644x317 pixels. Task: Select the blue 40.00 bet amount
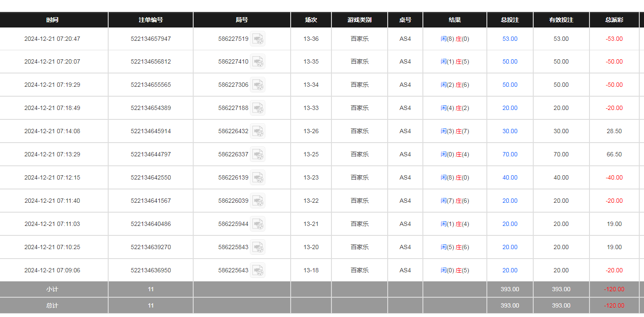coord(510,177)
